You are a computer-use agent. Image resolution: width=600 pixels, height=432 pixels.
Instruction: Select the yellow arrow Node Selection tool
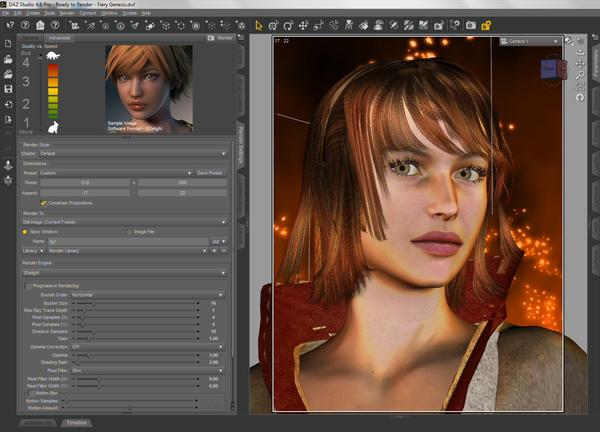[x=258, y=25]
